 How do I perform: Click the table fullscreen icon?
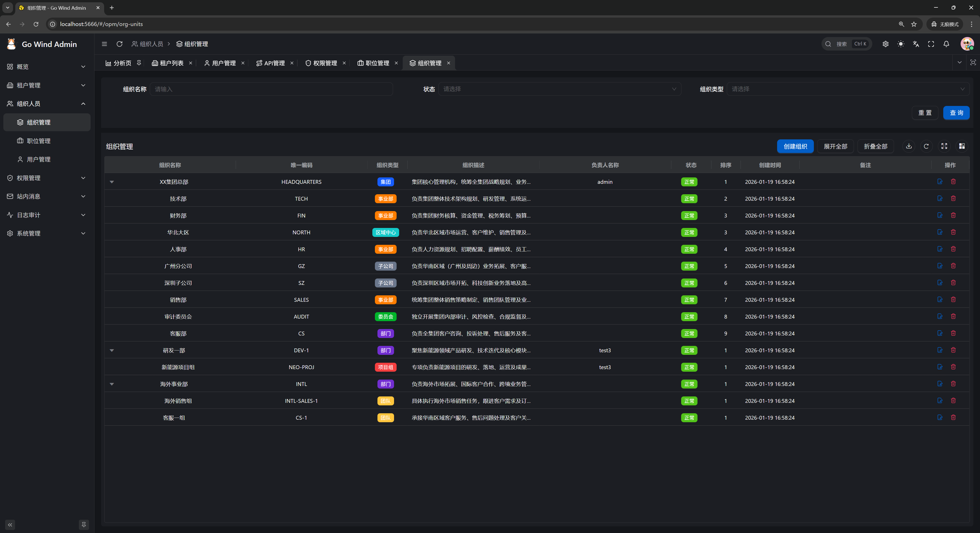944,146
